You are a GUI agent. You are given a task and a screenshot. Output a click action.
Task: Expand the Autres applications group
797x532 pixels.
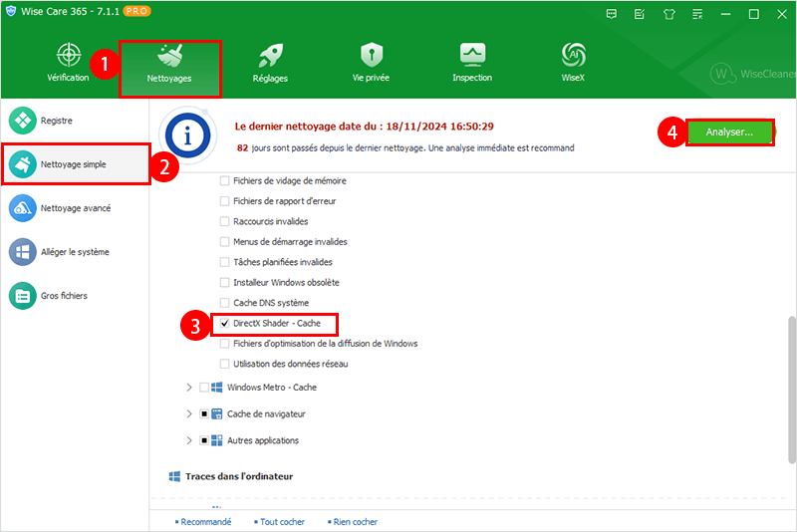(189, 440)
